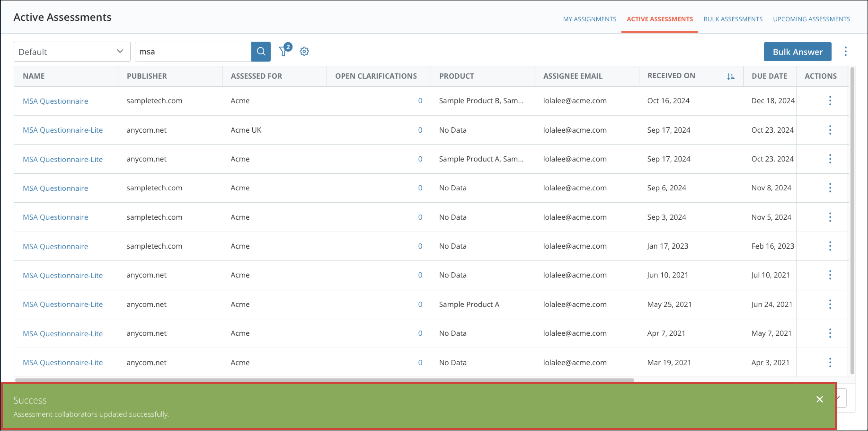
Task: Open actions menu for Apr 7, 2021 row
Action: (830, 333)
